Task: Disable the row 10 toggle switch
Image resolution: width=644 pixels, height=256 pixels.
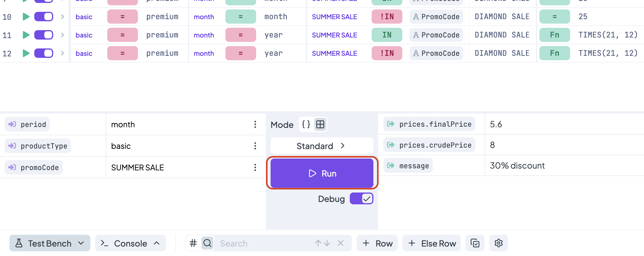Action: coord(44,17)
